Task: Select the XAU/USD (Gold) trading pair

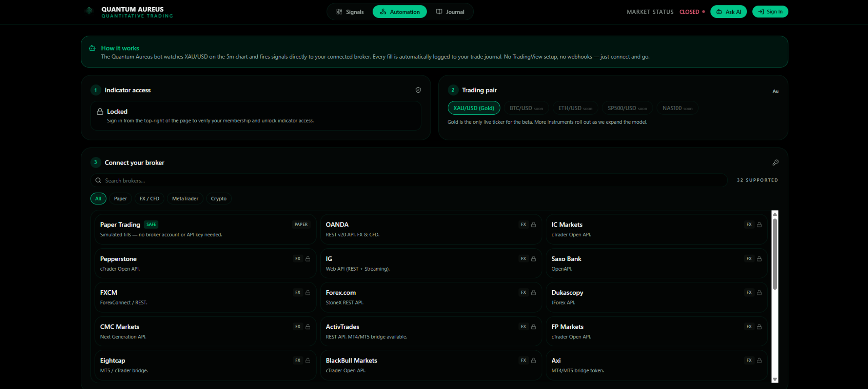Action: 474,108
